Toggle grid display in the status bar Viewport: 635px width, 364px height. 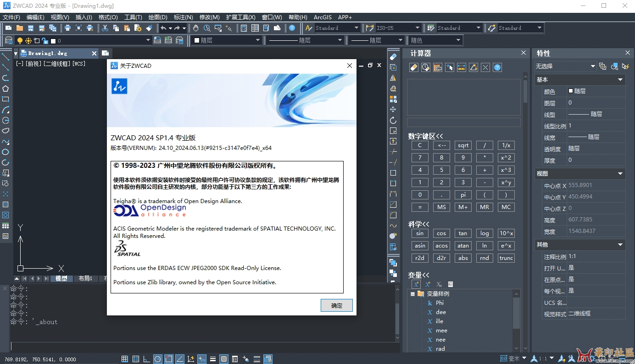point(136,359)
